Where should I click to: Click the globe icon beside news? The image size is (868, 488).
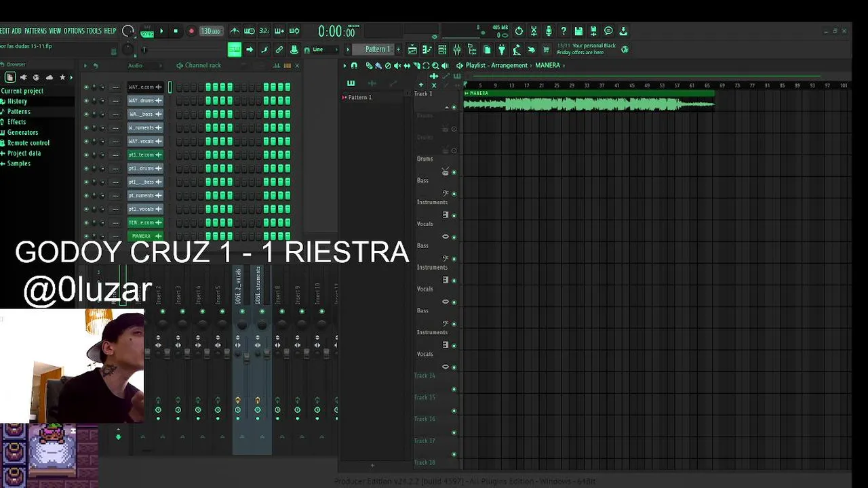coord(625,49)
